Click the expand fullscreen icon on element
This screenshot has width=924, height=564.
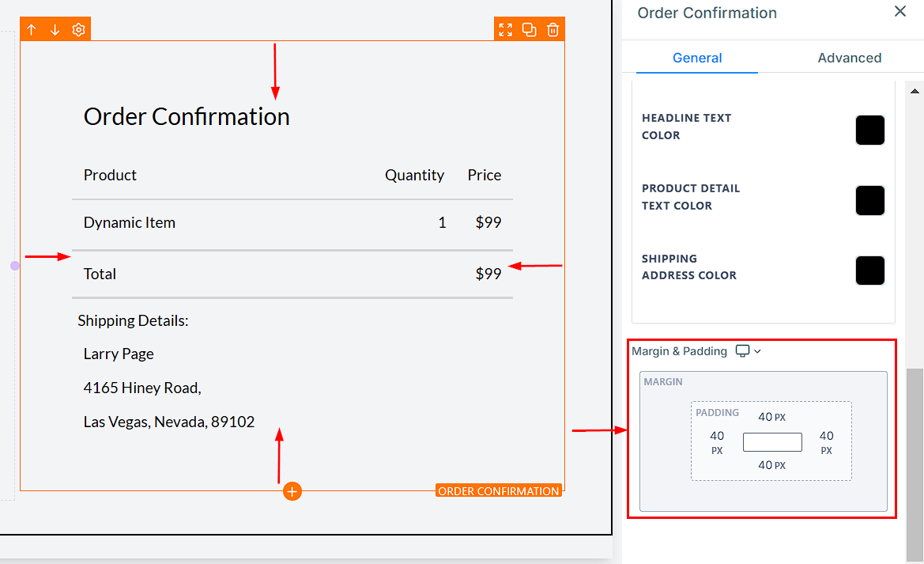tap(506, 30)
